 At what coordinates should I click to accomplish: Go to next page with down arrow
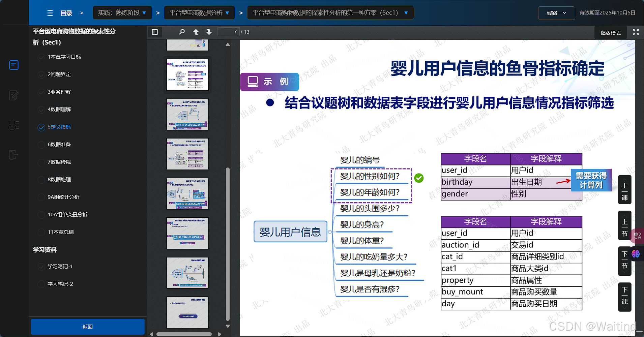[x=209, y=32]
